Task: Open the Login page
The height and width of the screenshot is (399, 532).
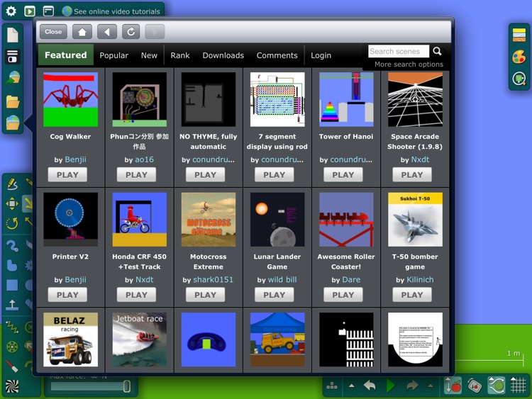Action: pyautogui.click(x=321, y=55)
